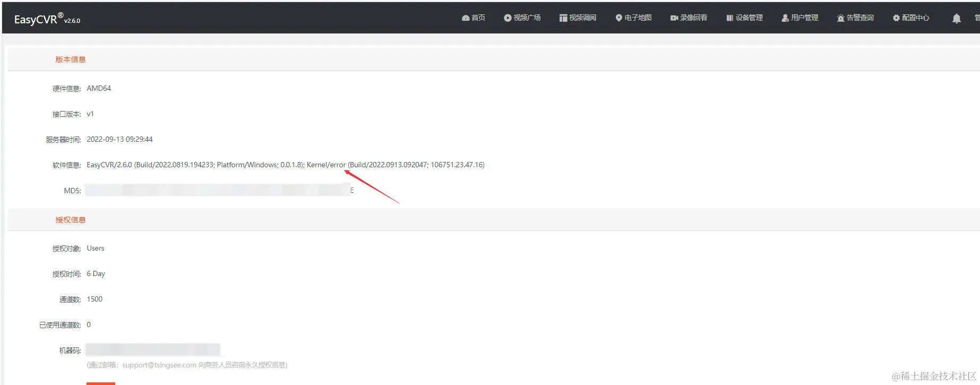Open 用户管理 user management
Viewport: 980px width, 385px height.
click(800, 18)
